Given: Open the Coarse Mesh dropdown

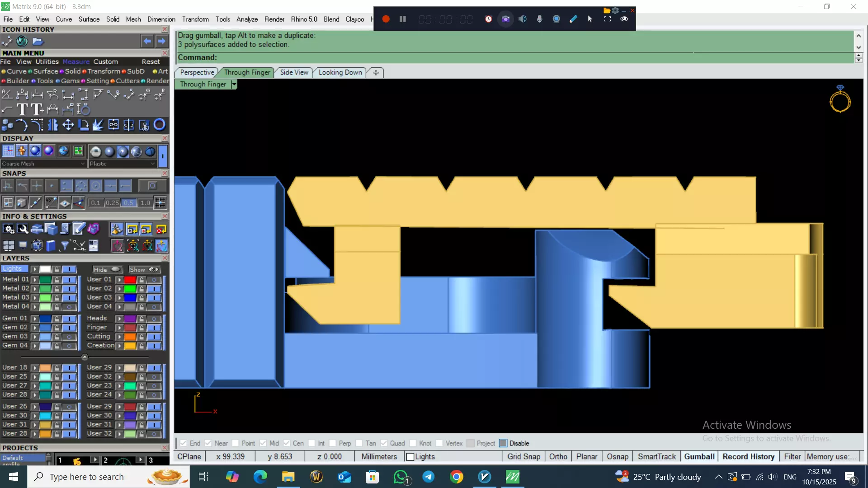Looking at the screenshot, I should (43, 164).
